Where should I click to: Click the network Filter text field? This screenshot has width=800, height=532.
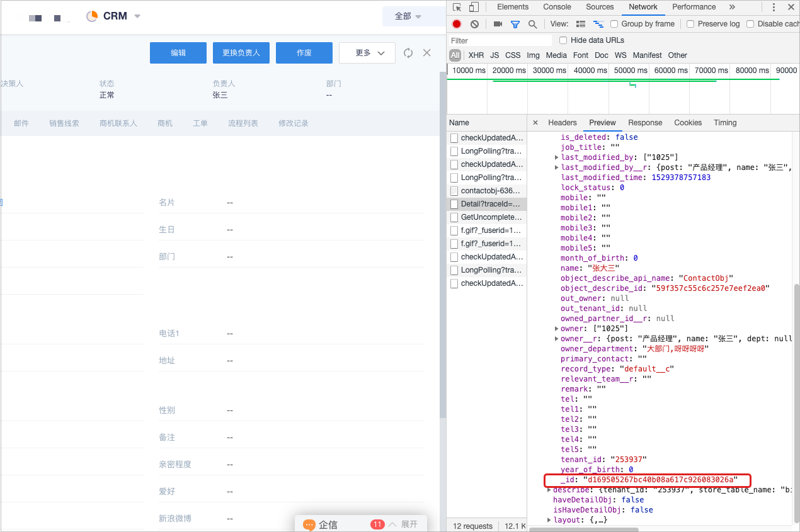click(501, 40)
